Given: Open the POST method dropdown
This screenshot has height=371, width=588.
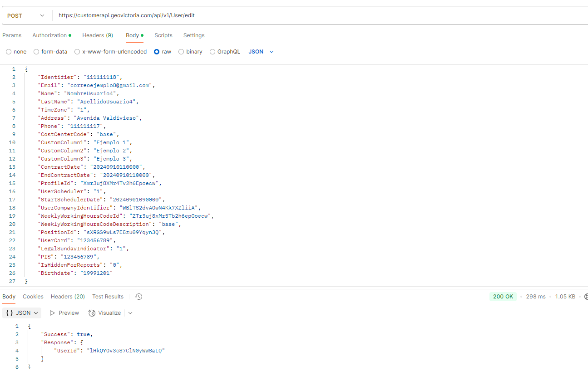Looking at the screenshot, I should [x=26, y=15].
